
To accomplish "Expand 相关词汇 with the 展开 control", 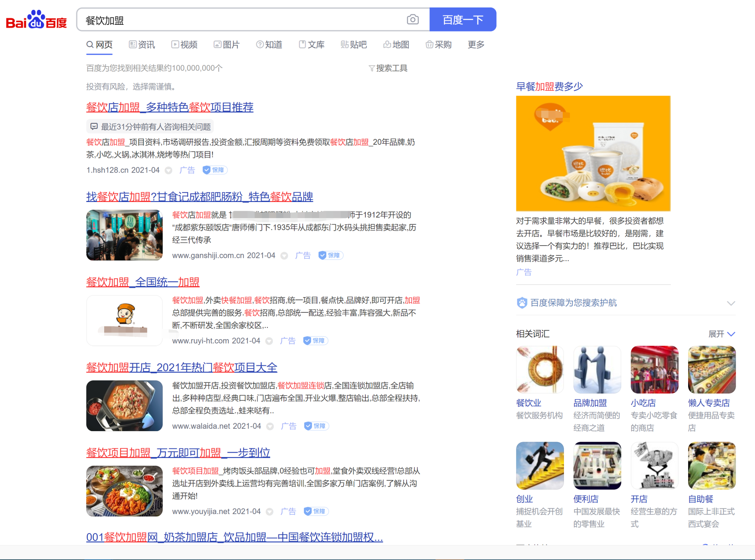I will pos(722,334).
